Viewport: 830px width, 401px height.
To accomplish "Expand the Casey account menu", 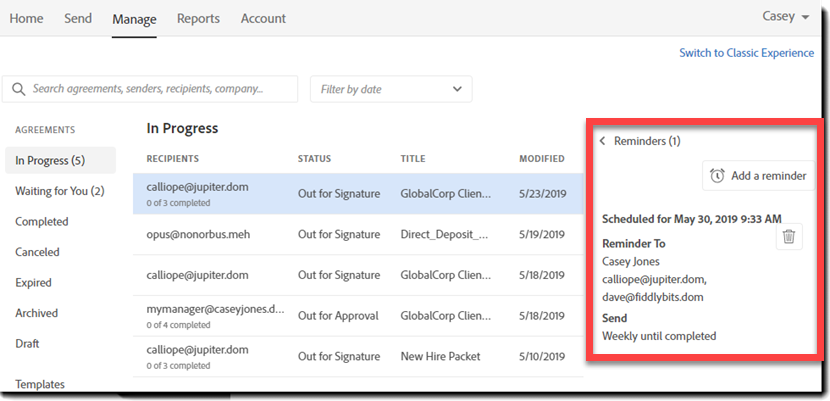I will point(785,17).
